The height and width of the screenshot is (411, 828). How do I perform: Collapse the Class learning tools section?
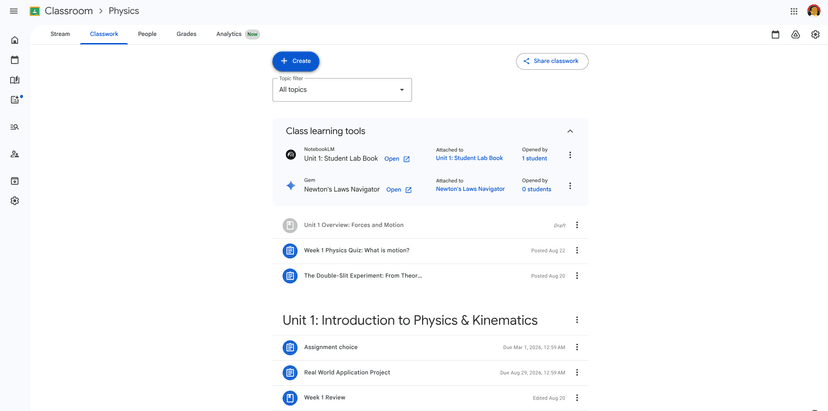pyautogui.click(x=570, y=131)
